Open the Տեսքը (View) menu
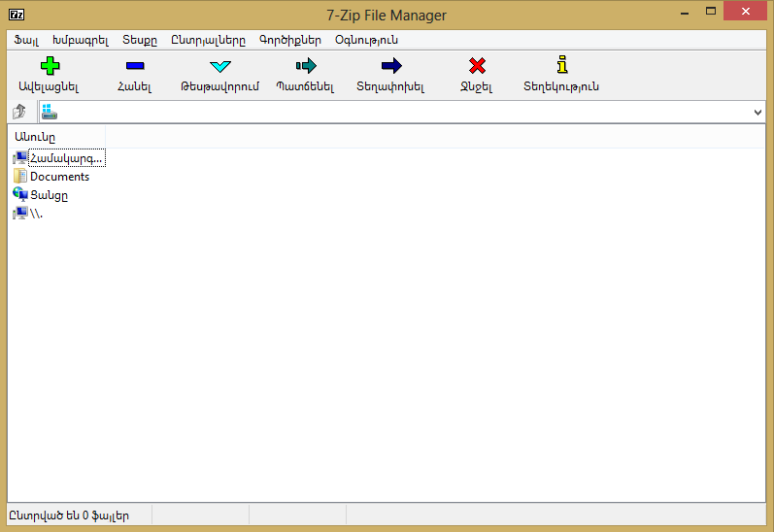The height and width of the screenshot is (532, 774). pos(140,40)
